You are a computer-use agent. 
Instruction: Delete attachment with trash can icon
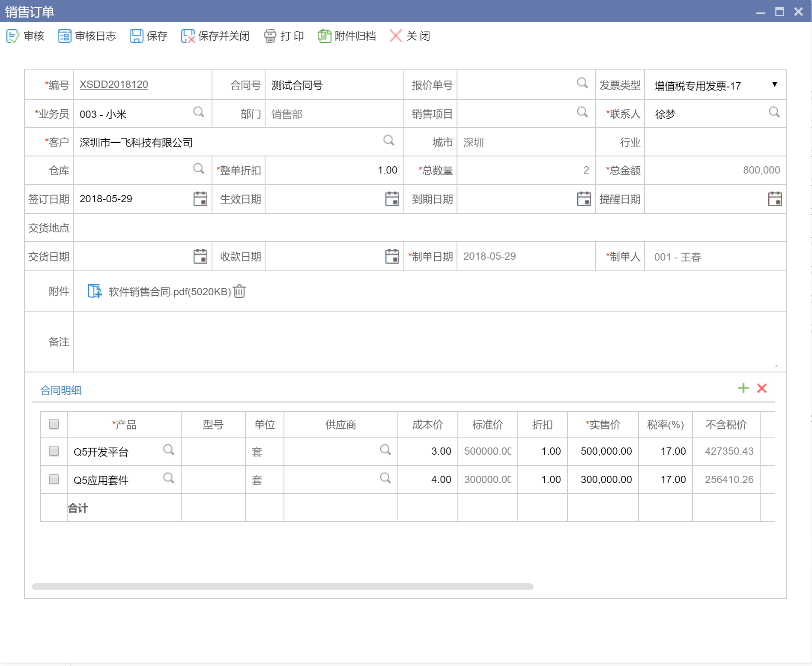click(x=239, y=291)
